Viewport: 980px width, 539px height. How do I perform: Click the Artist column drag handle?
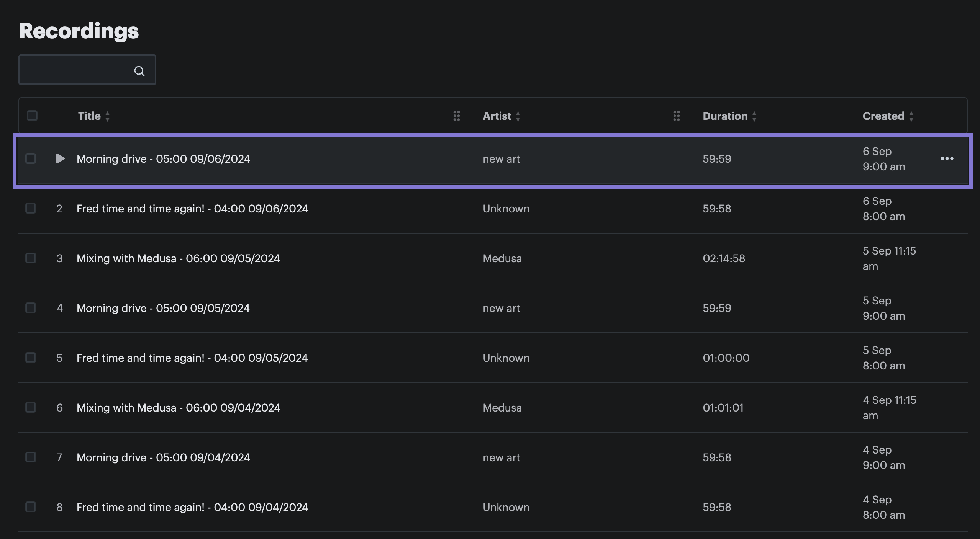[676, 116]
